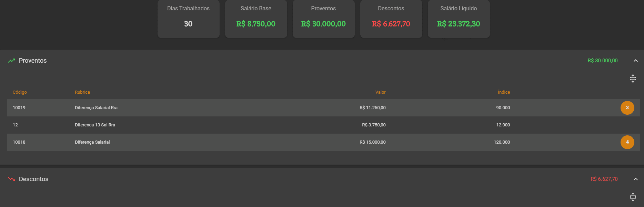Viewport: 644px width, 207px height.
Task: Click the Proventos trending-up icon
Action: tap(11, 61)
